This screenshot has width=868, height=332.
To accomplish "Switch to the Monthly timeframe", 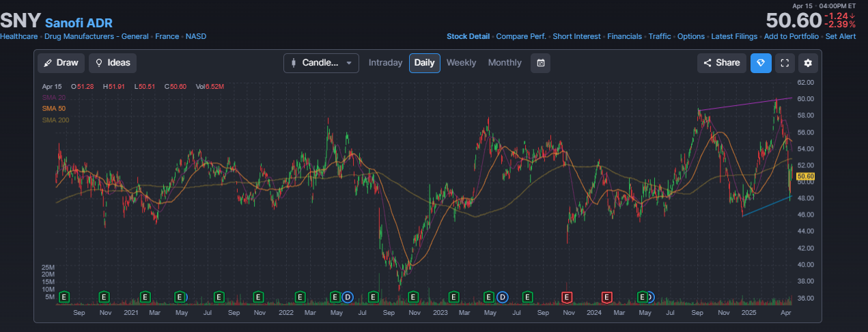I will tap(505, 63).
